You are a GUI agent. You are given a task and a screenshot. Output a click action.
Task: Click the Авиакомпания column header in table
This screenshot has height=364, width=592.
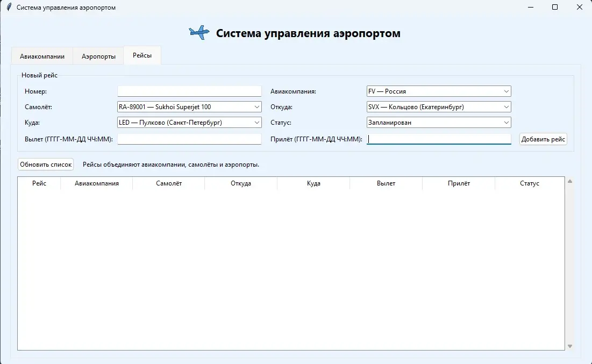coord(97,183)
